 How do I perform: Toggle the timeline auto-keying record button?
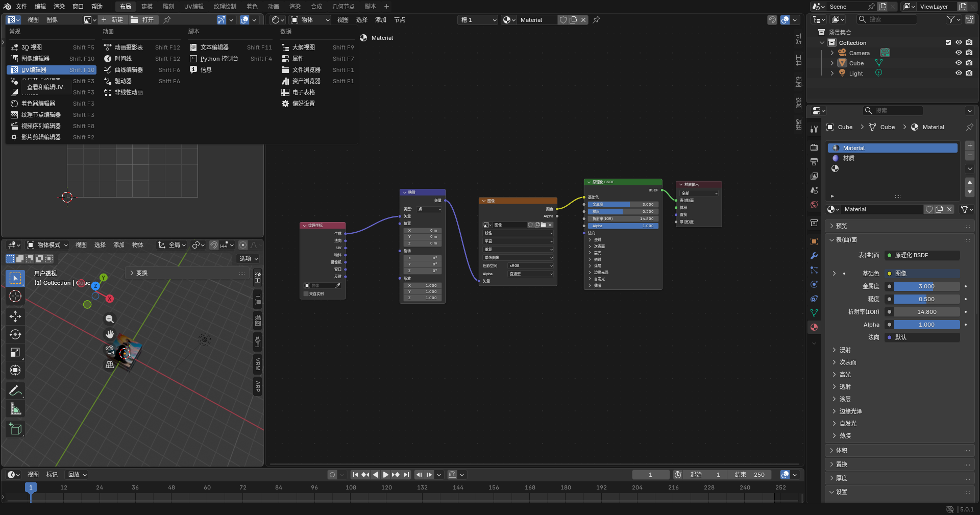click(332, 475)
